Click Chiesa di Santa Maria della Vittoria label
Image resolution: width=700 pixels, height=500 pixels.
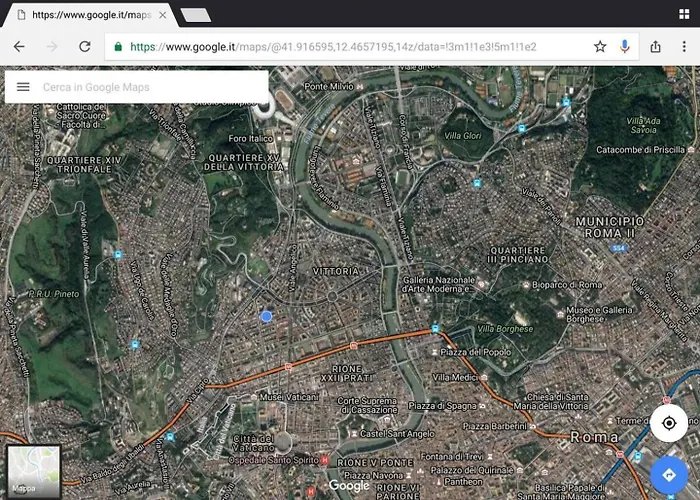(550, 401)
